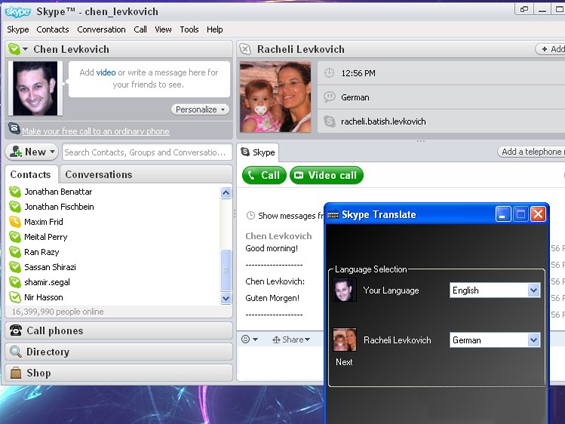
Task: Open Directory via magnifying glass icon
Action: (x=15, y=352)
